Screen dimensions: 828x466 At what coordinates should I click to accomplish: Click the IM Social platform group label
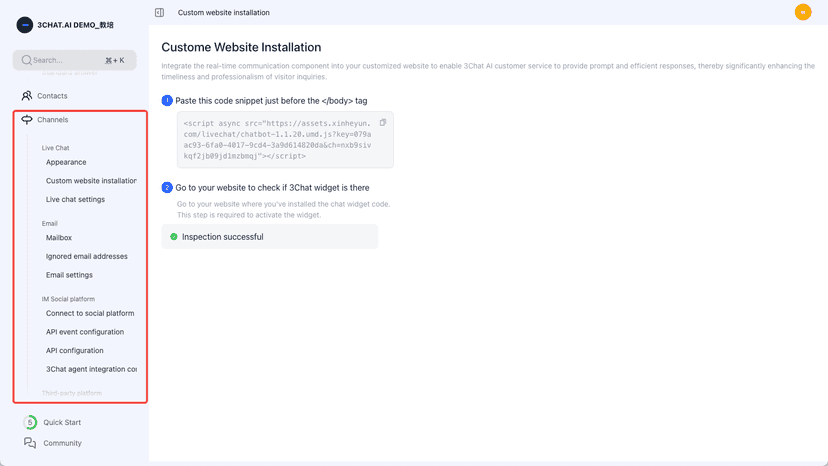click(68, 299)
